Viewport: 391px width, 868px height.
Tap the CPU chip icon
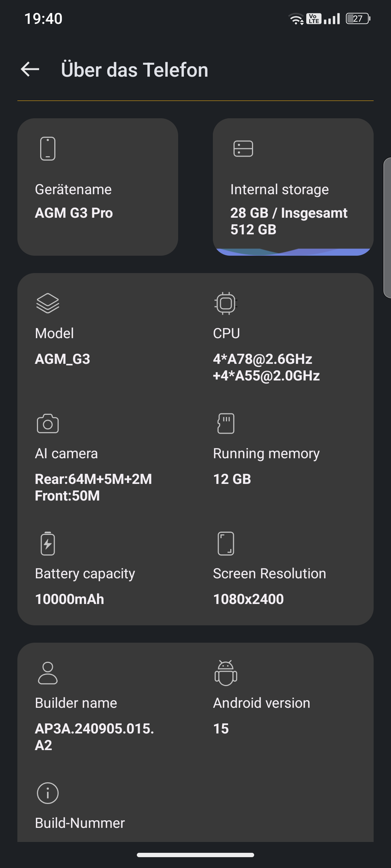click(x=226, y=303)
